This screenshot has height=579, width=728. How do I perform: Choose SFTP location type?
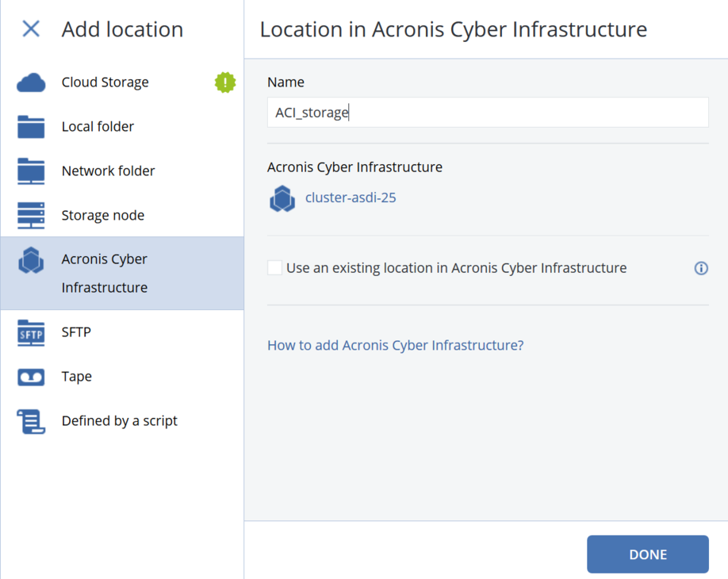tap(122, 332)
